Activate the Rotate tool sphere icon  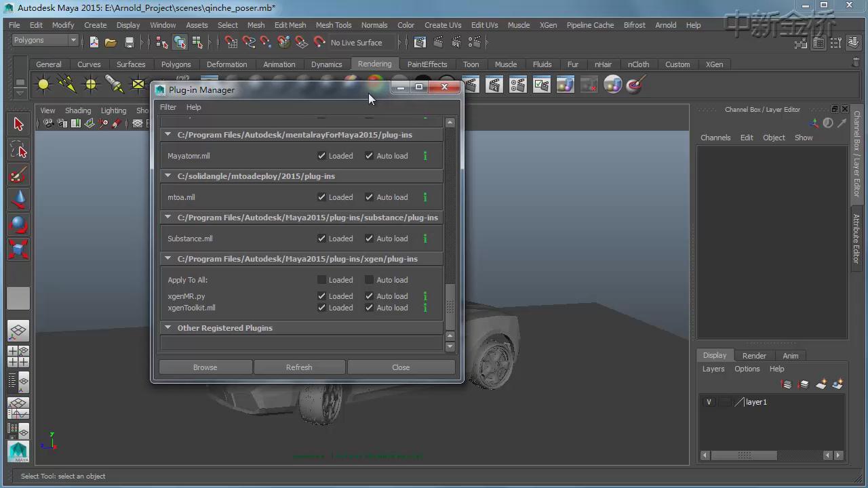point(18,224)
